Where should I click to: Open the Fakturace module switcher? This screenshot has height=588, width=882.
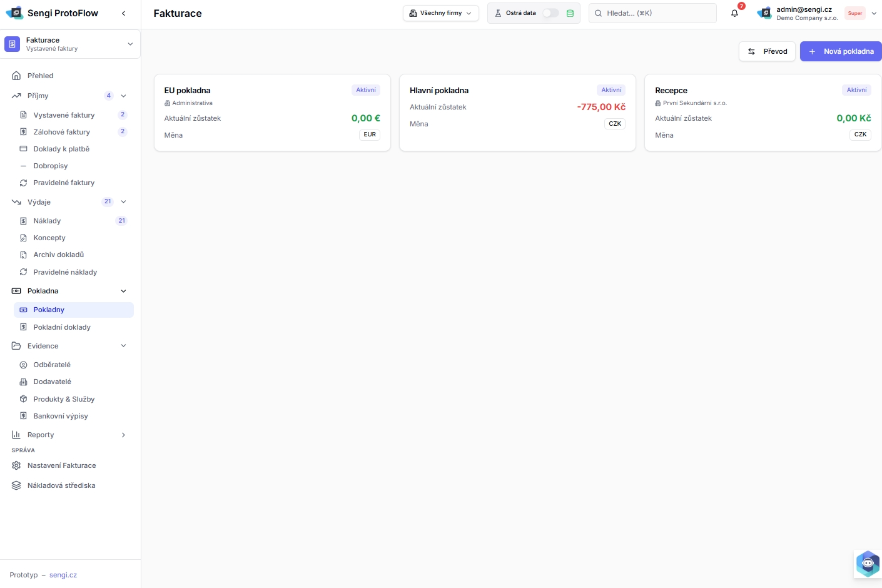point(70,44)
